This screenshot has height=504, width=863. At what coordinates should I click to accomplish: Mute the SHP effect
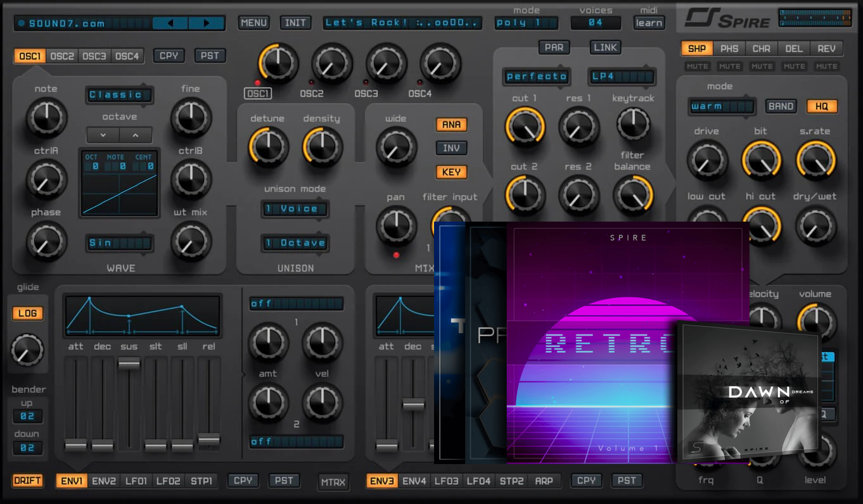(x=697, y=66)
